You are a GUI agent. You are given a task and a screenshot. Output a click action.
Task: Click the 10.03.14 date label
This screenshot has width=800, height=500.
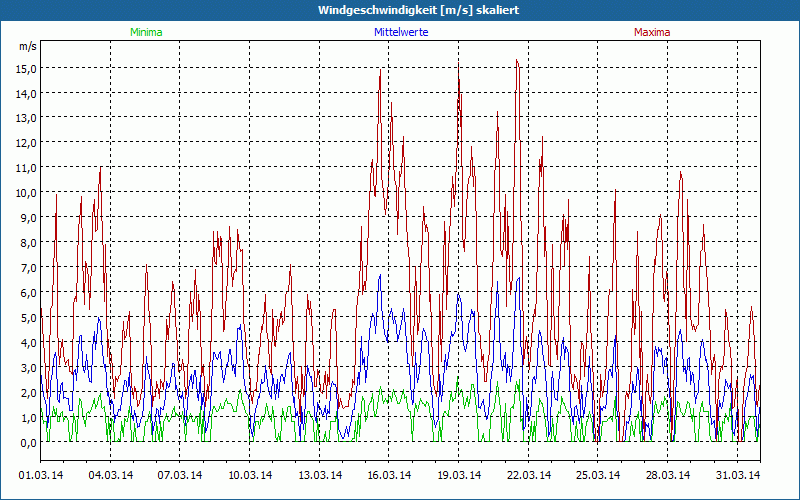point(250,475)
